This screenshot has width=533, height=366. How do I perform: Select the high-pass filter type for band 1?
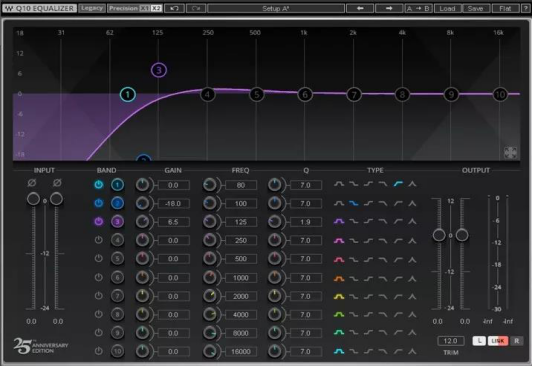(398, 184)
